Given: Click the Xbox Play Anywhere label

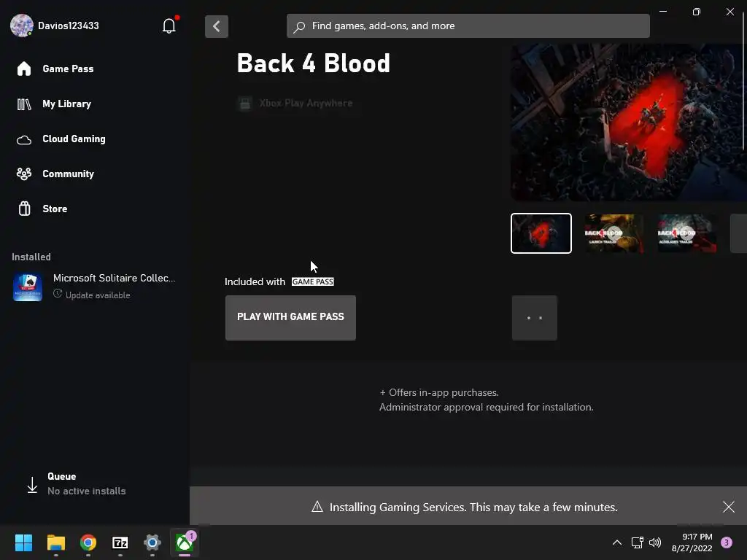Looking at the screenshot, I should pos(306,104).
